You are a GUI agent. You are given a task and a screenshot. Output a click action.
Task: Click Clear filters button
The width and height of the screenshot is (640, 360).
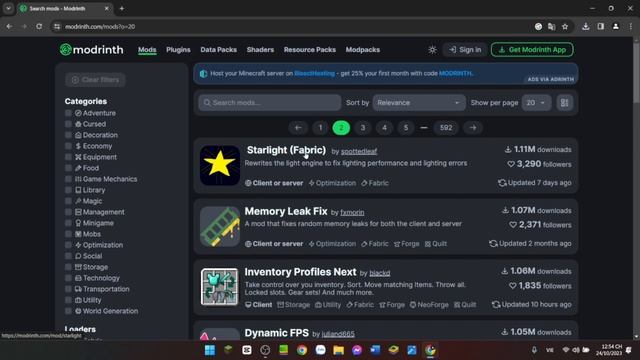coord(95,80)
